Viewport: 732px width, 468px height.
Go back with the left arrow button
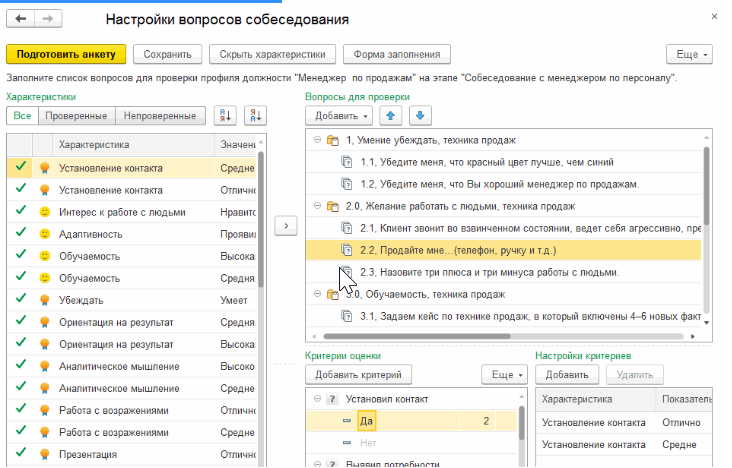[x=21, y=19]
